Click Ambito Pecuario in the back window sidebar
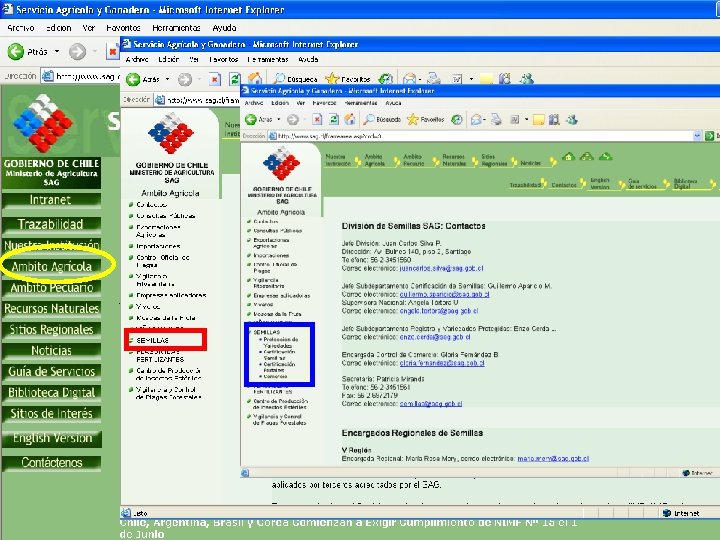720x540 pixels. (51, 287)
